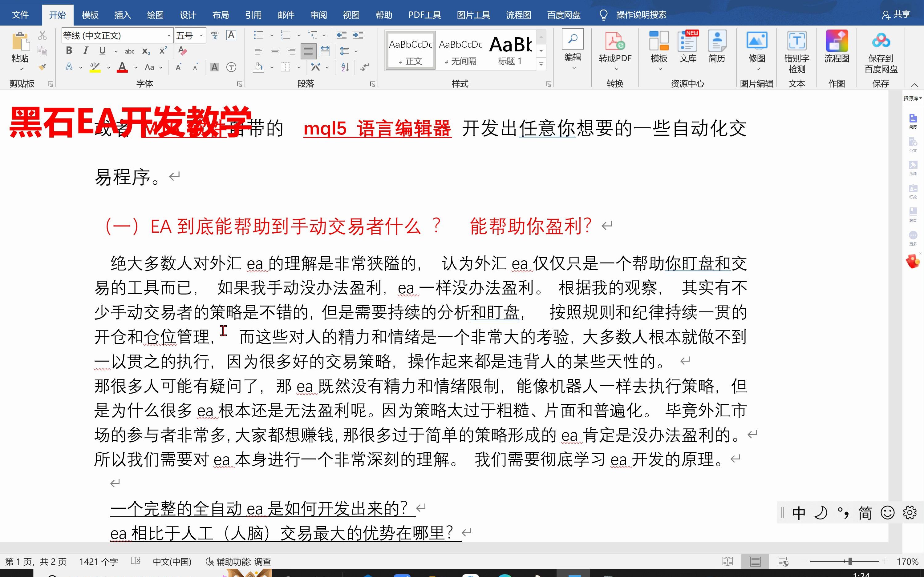Expand the font size dropdown
Image resolution: width=924 pixels, height=577 pixels.
point(201,35)
